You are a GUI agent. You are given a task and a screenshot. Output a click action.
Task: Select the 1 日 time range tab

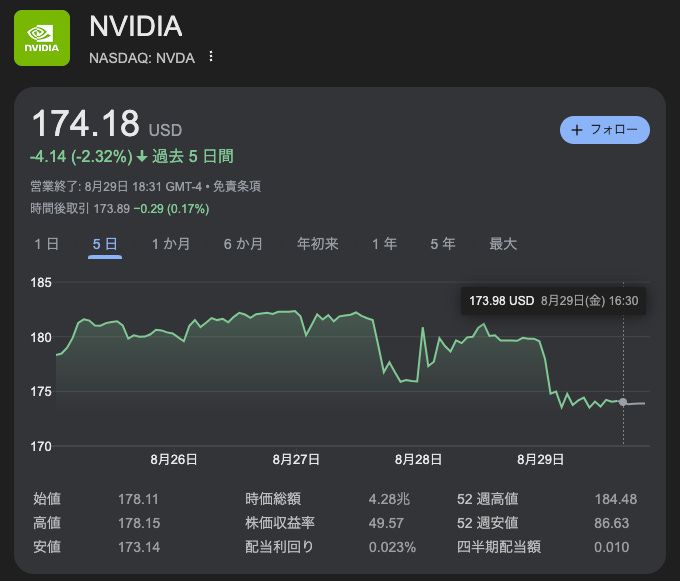pos(46,244)
